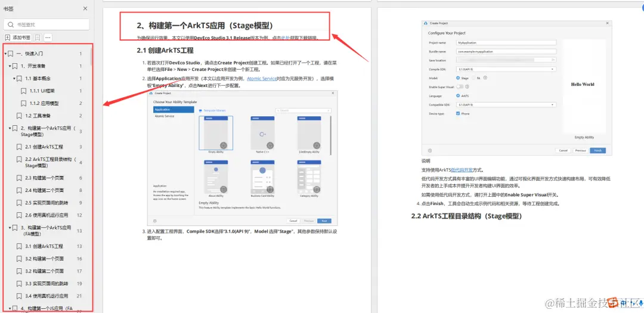This screenshot has height=313, width=644.
Task: Jump to bookmark 1.2 工具准备
Action: [38, 116]
